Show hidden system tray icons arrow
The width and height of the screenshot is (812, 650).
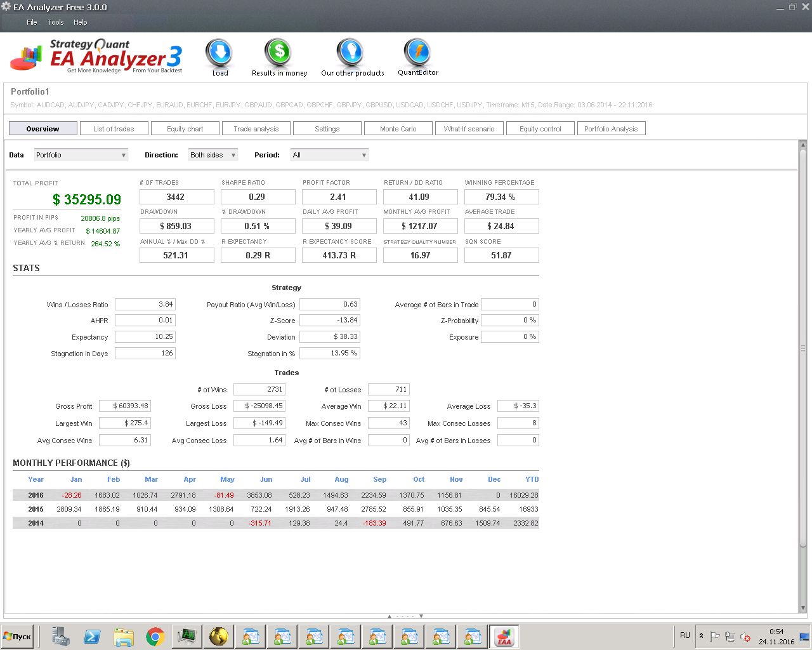(701, 636)
